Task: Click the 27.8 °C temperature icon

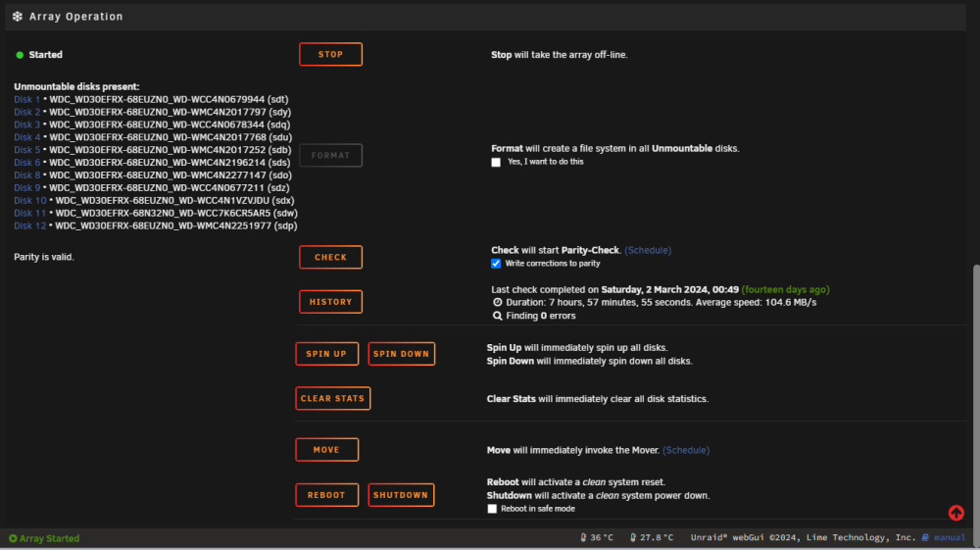Action: coord(632,537)
